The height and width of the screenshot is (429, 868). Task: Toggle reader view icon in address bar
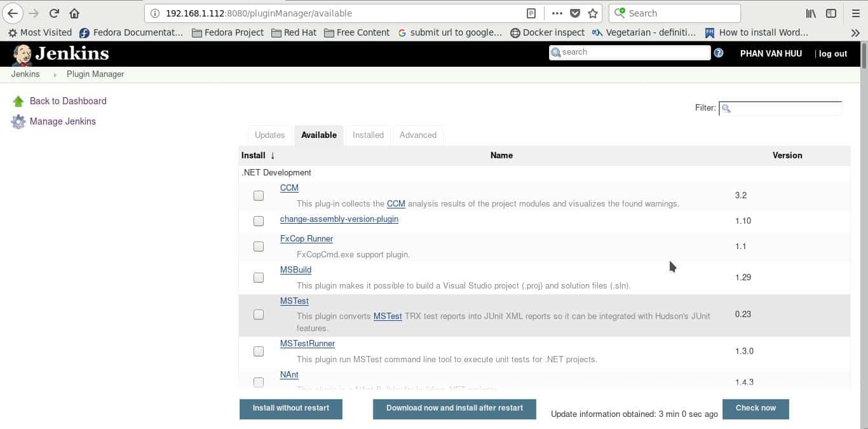click(531, 13)
